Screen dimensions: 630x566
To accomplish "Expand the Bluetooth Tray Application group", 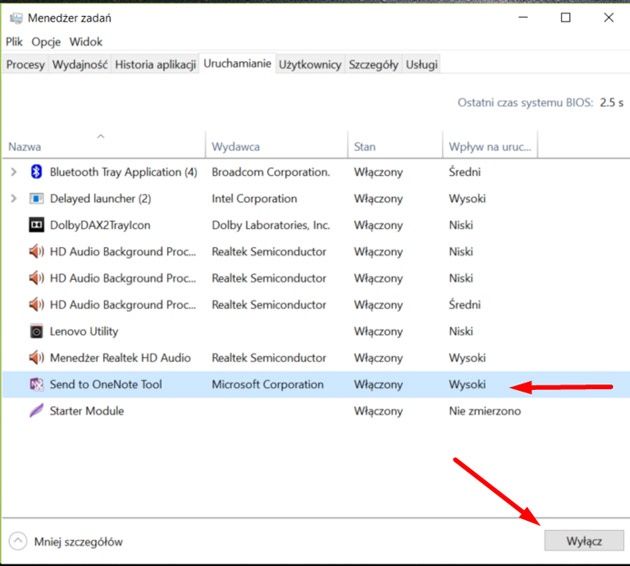I will tap(13, 172).
